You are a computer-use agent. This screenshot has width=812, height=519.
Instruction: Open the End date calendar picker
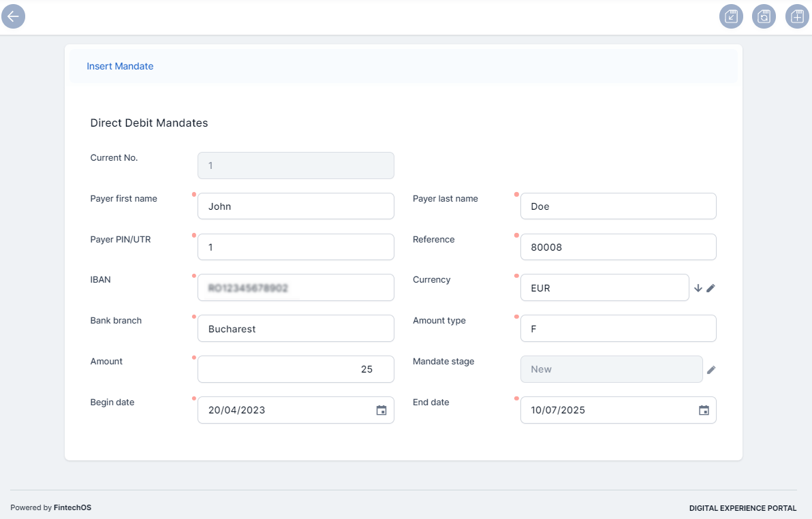coord(704,410)
